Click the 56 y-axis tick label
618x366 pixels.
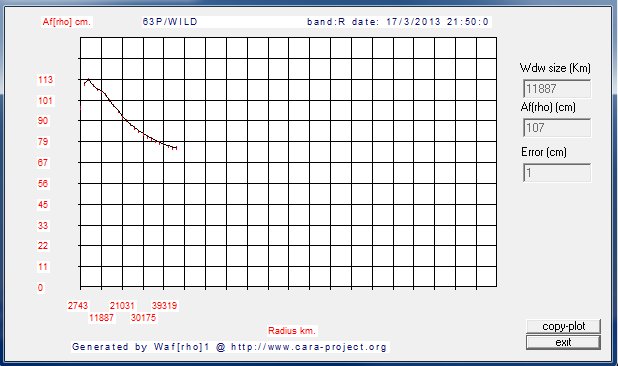tap(43, 183)
